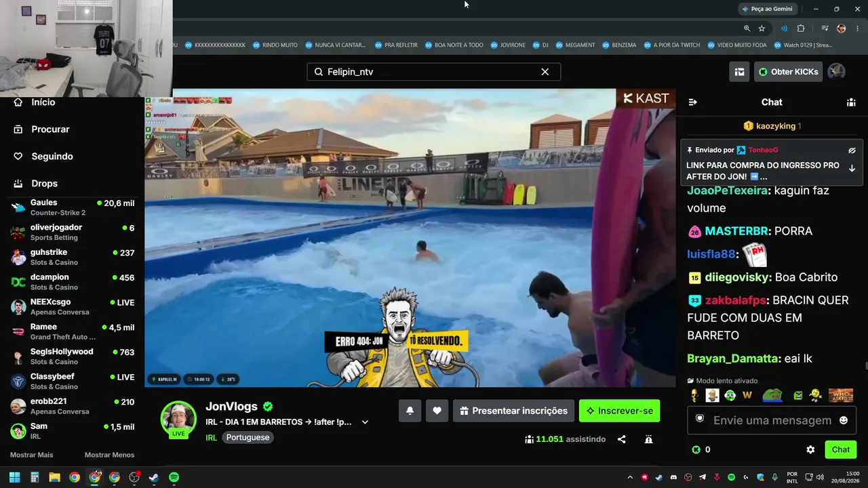868x488 pixels.
Task: Clear the search box text
Action: [545, 72]
